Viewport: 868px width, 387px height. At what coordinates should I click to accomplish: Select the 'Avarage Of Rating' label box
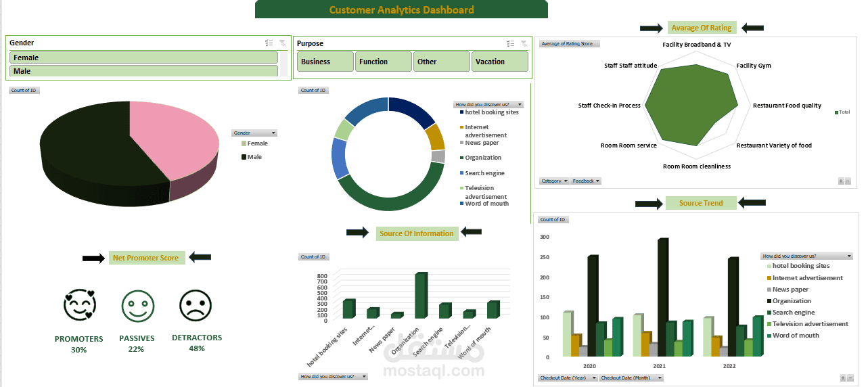tap(702, 28)
